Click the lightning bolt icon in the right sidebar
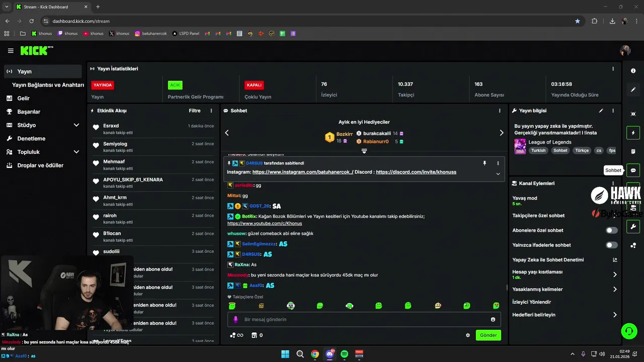The width and height of the screenshot is (644, 362). click(633, 133)
